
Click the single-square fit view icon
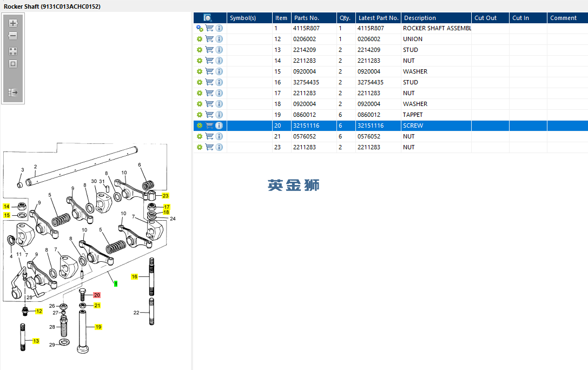click(x=13, y=64)
